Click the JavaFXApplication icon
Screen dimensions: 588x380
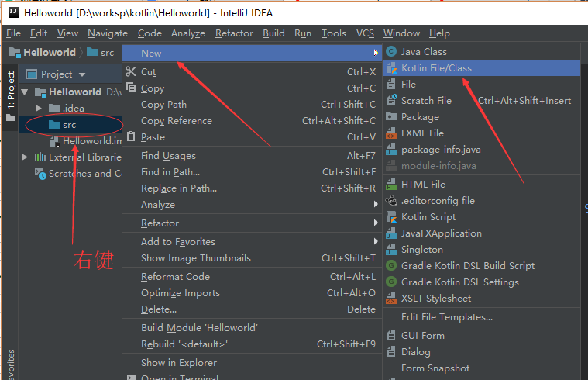pyautogui.click(x=391, y=233)
